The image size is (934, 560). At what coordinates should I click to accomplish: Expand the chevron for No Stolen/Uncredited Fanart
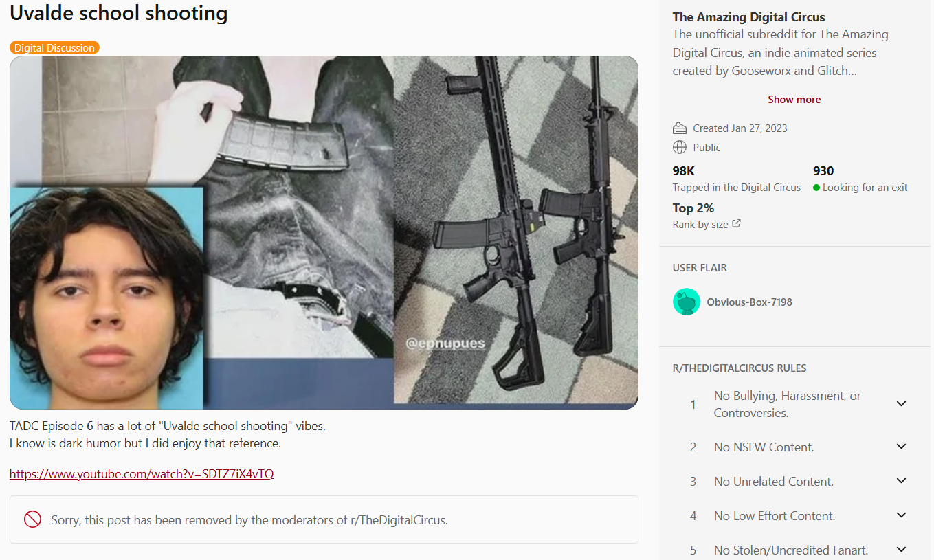click(x=902, y=550)
